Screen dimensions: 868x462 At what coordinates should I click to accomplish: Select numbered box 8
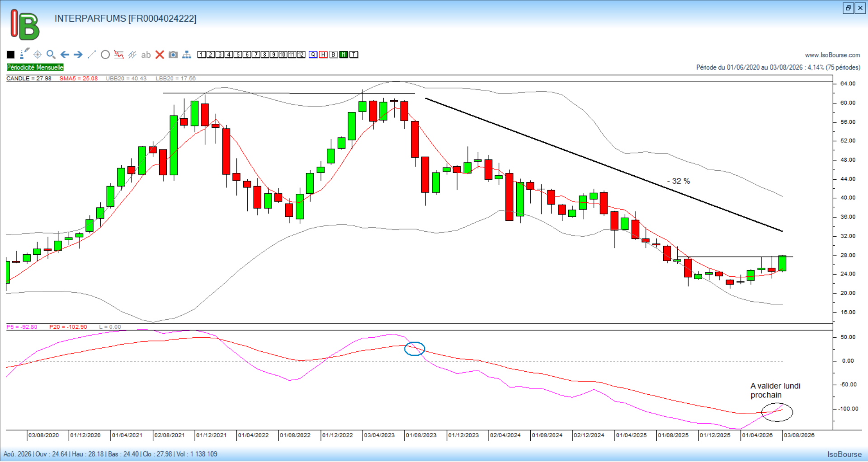pyautogui.click(x=265, y=55)
